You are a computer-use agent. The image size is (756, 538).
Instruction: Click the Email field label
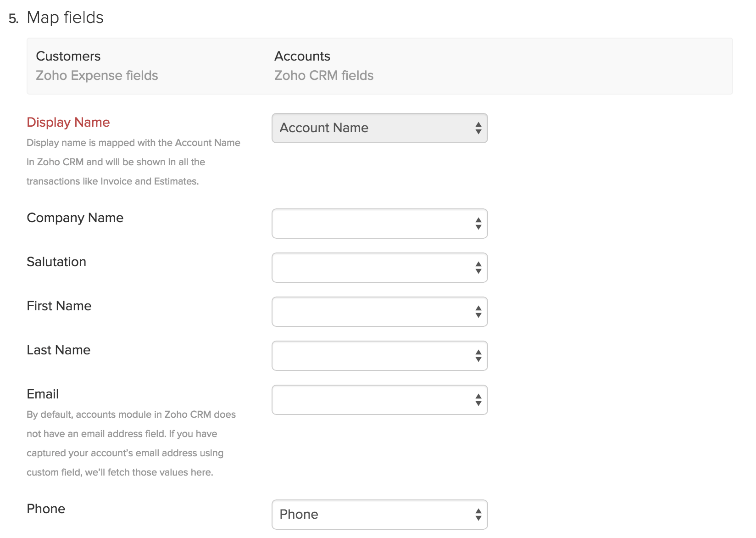(x=43, y=394)
